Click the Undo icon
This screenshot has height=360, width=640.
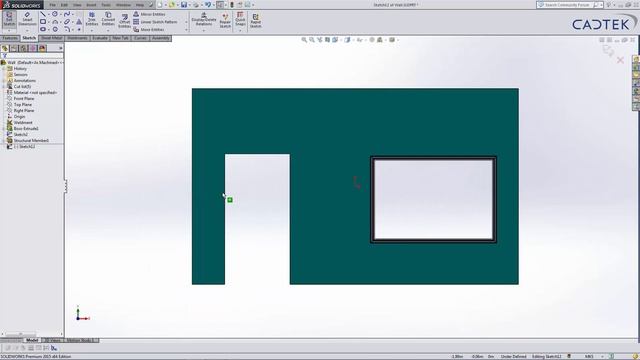(208, 5)
